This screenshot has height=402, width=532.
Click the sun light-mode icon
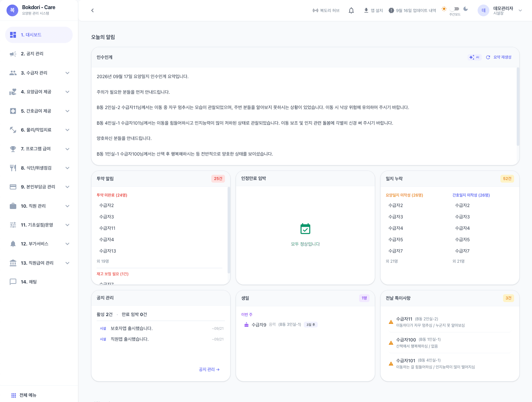[444, 9]
